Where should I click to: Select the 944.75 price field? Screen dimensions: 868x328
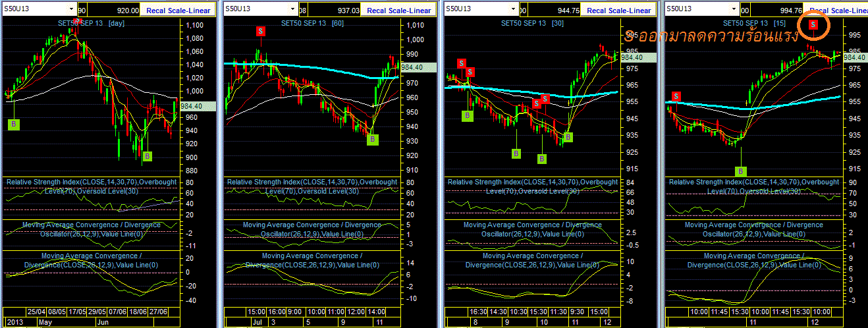(555, 10)
